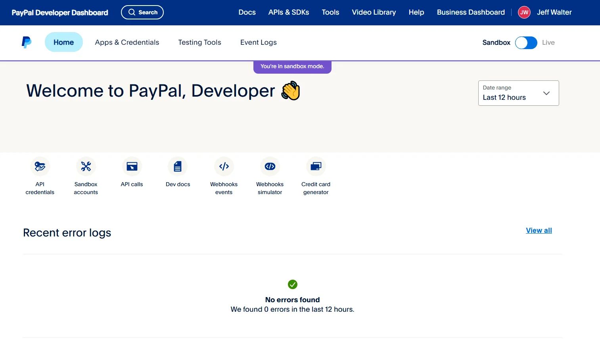Click the Search button in header

[x=142, y=12]
